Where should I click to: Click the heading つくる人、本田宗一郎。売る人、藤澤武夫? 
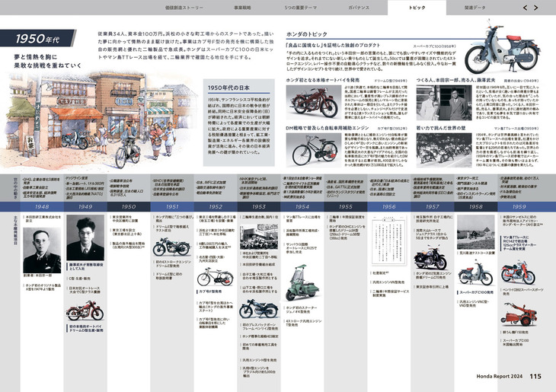coord(456,81)
